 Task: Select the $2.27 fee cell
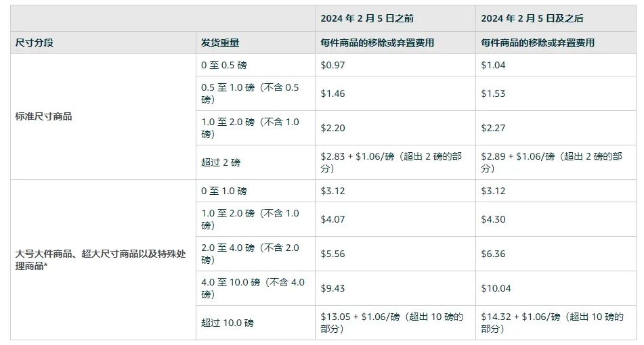point(494,128)
